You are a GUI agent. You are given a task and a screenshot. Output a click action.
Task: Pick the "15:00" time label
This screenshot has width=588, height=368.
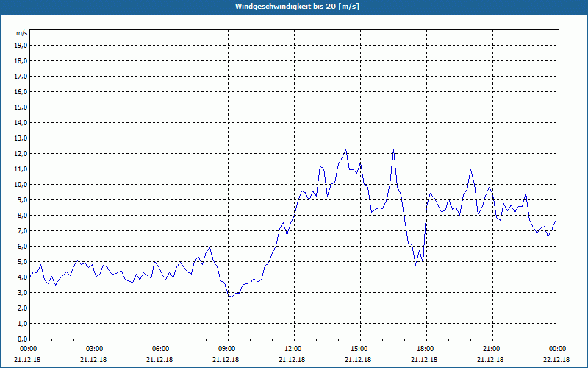pos(360,349)
